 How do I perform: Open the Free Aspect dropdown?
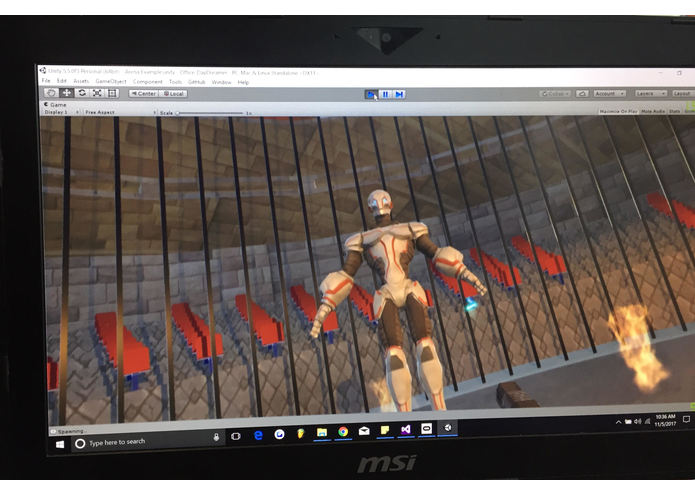point(120,113)
